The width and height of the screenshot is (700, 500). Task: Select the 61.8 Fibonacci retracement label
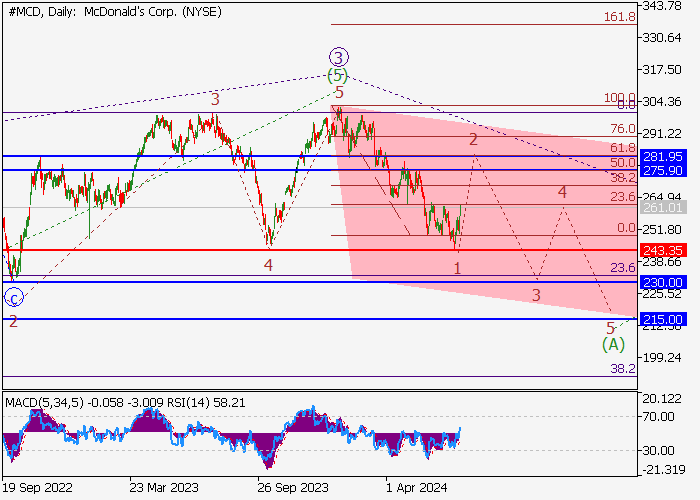pyautogui.click(x=623, y=147)
